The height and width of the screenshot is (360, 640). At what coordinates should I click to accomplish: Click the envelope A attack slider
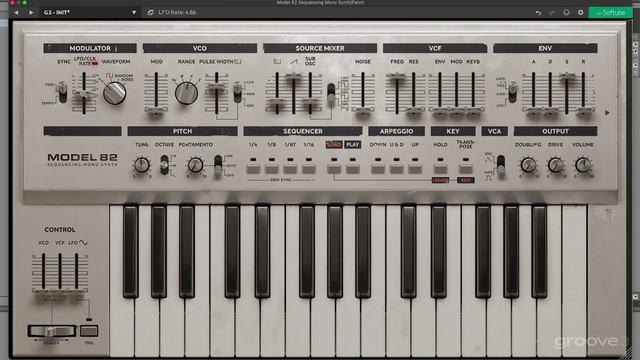point(533,110)
